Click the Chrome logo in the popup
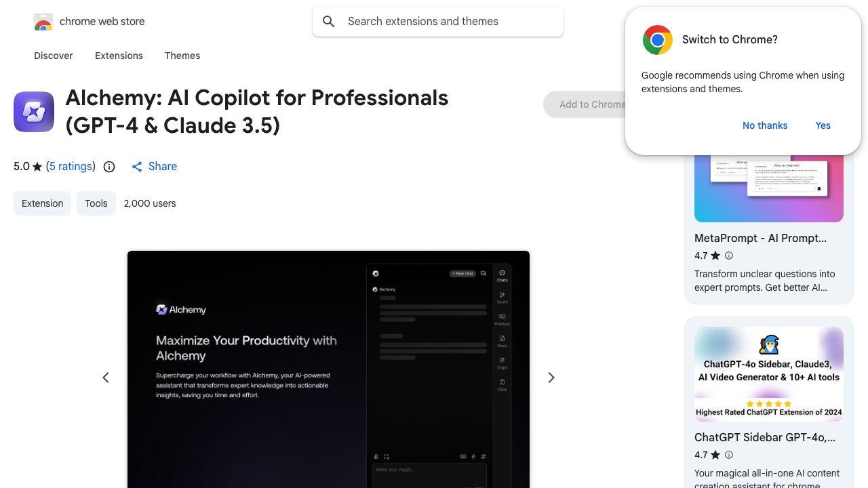Screen dimensions: 868x488 [x=658, y=40]
